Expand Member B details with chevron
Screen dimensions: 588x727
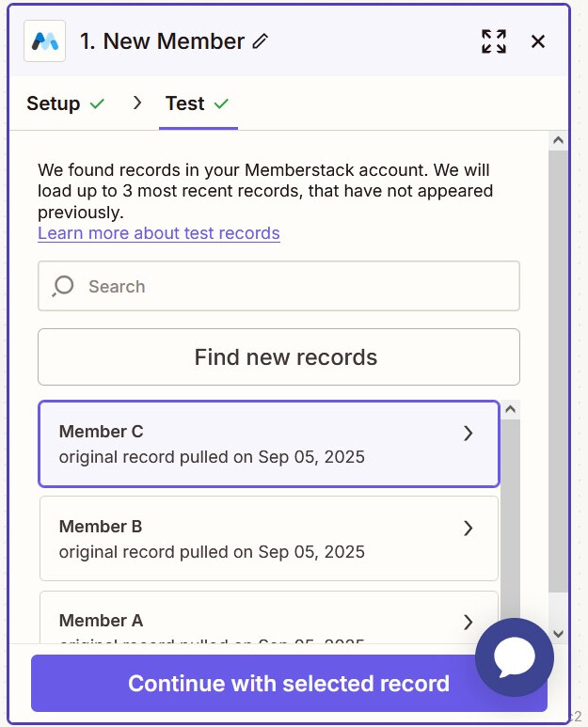[x=469, y=529]
